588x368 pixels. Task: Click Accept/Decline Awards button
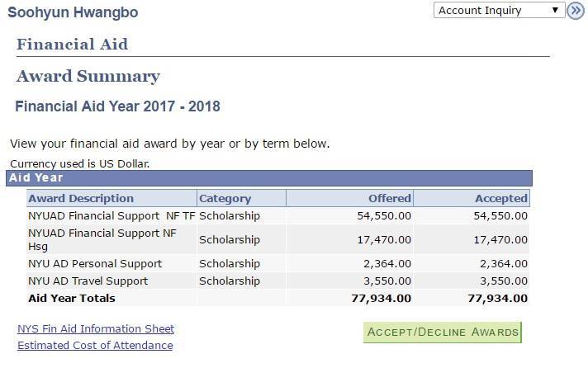[443, 333]
